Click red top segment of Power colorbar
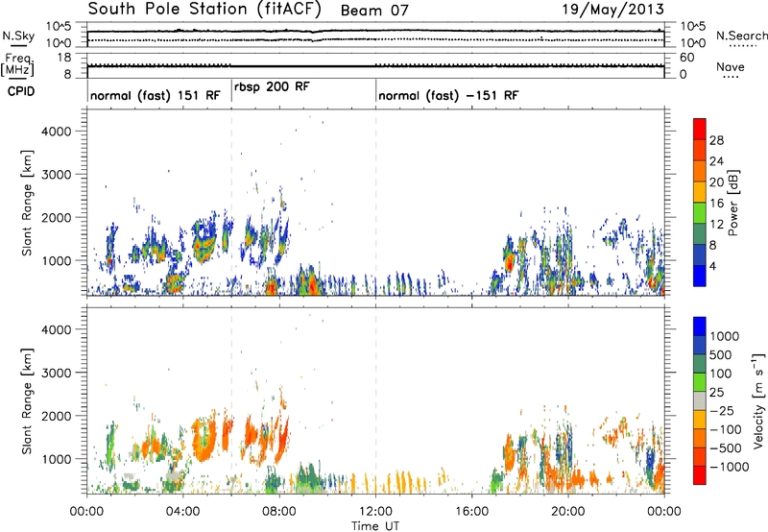This screenshot has width=768, height=532. point(700,129)
